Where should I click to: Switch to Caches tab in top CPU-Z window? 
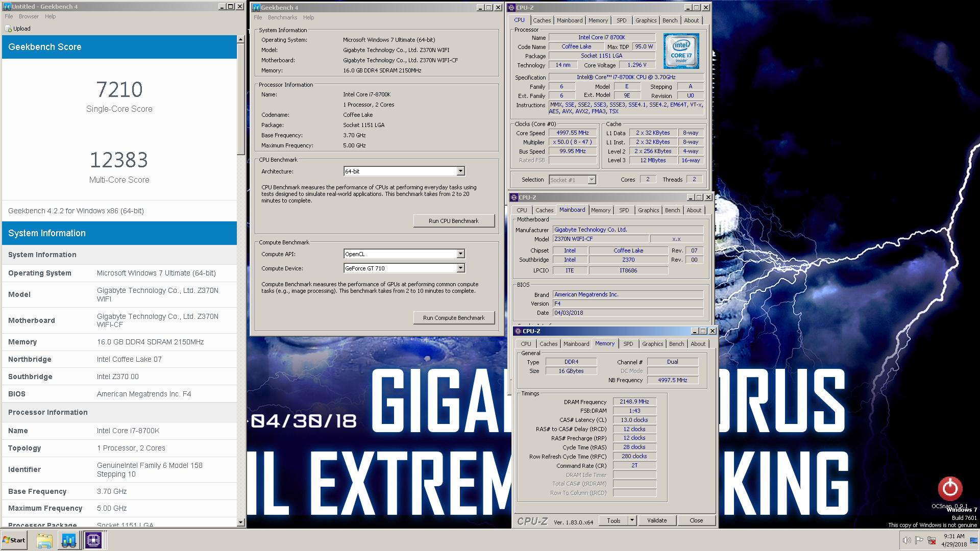(542, 20)
